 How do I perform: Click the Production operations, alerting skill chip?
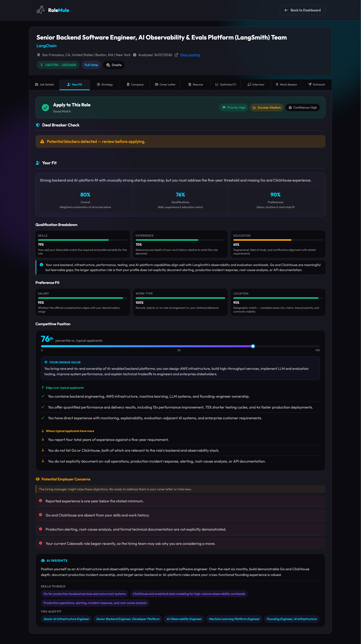tap(95, 603)
